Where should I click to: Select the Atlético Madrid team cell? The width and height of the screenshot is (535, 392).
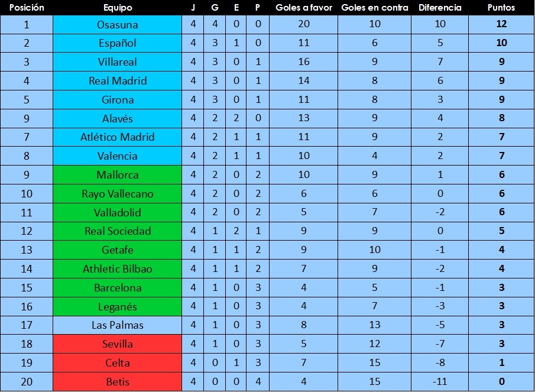(x=118, y=137)
